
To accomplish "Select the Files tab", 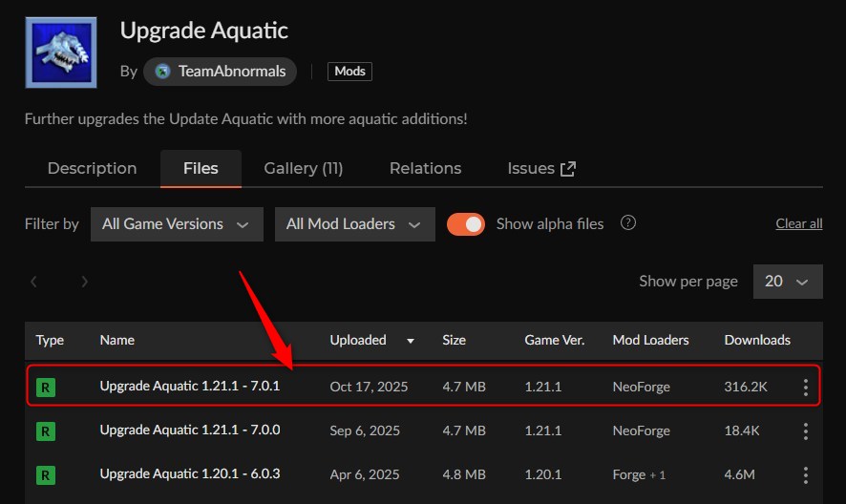I will coord(201,168).
